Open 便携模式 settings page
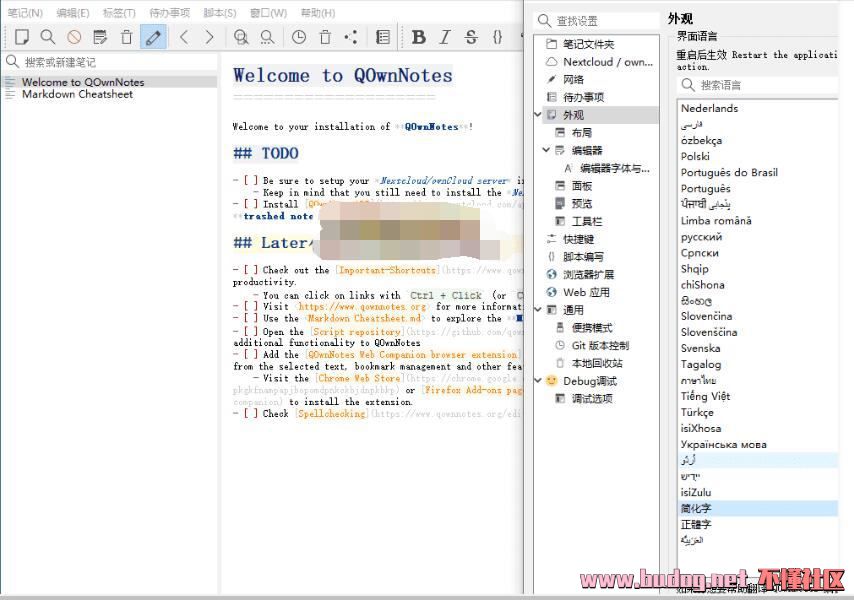The height and width of the screenshot is (600, 854). point(591,327)
